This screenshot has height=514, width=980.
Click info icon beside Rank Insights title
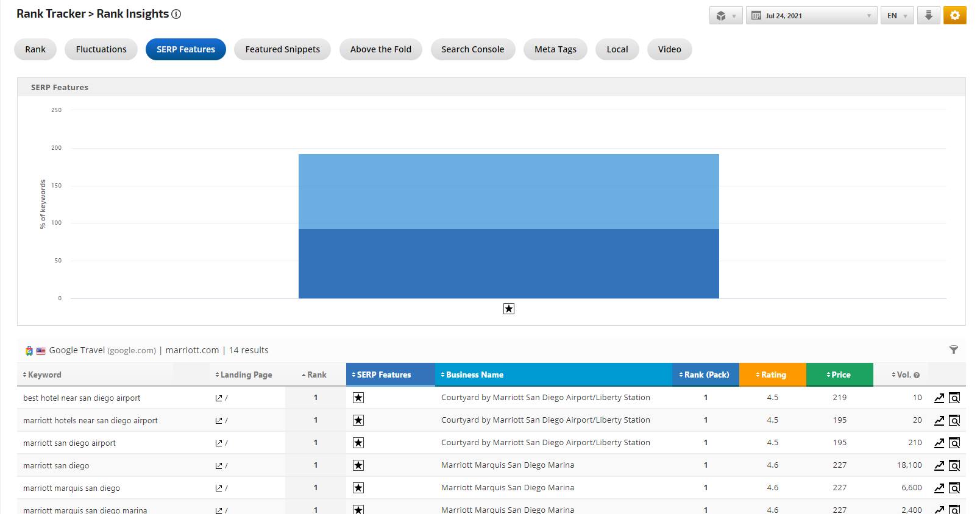pyautogui.click(x=176, y=14)
